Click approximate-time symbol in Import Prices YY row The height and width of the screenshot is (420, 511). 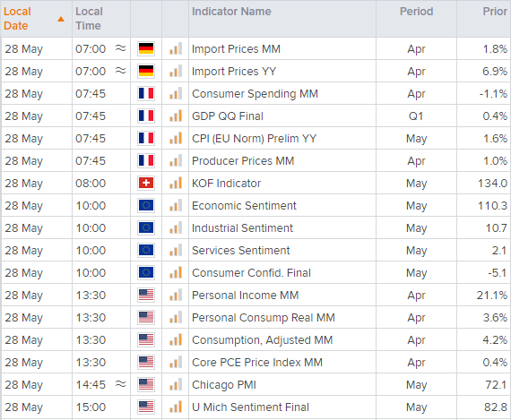pos(121,71)
